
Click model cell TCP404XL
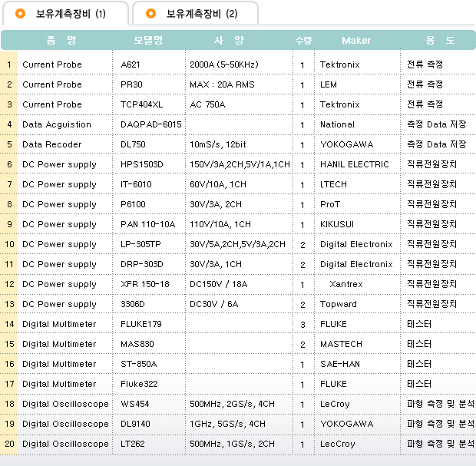tap(142, 104)
